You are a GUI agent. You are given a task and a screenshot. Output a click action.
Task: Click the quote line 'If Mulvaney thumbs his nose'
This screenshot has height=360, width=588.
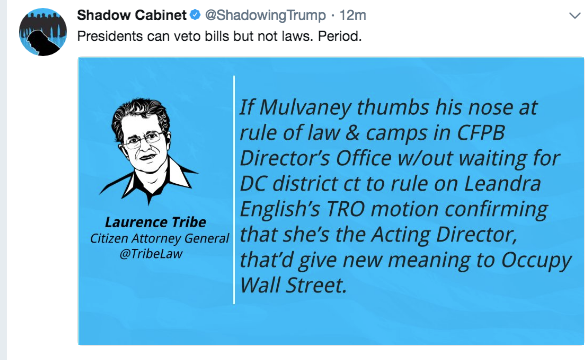click(388, 108)
